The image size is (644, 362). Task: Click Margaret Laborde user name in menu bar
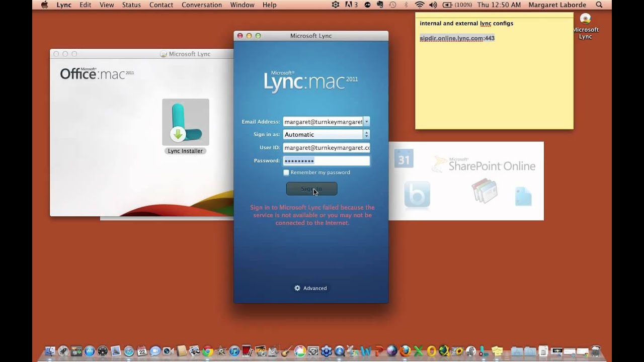pos(557,5)
